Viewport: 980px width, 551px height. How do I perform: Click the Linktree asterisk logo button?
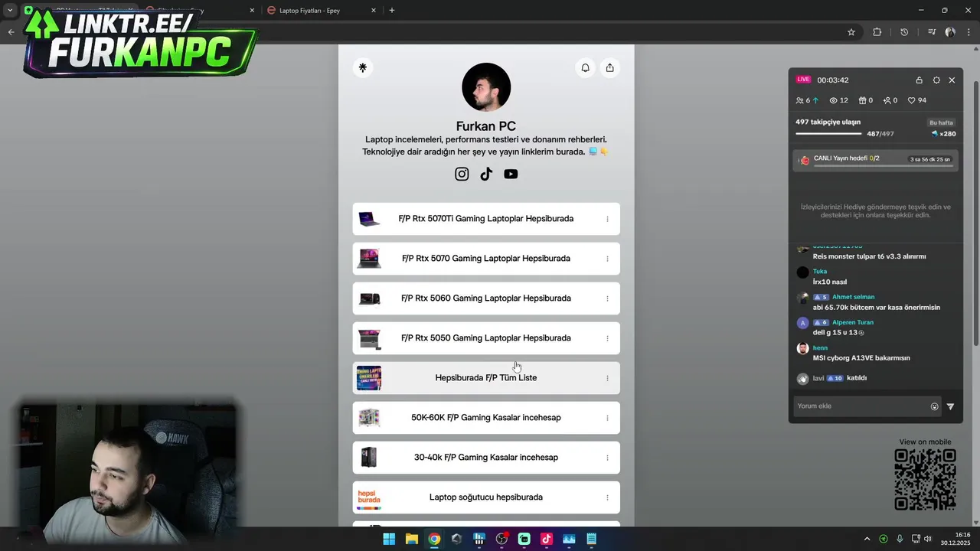(x=363, y=67)
